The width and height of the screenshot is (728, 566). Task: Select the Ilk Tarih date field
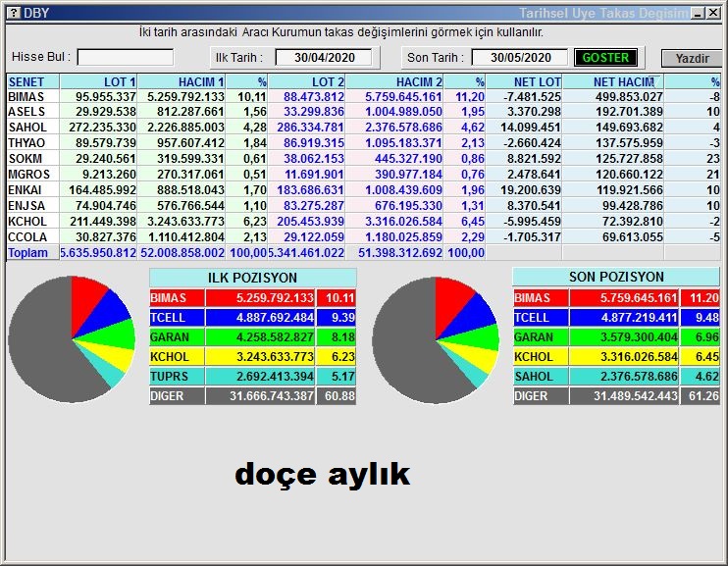click(x=324, y=58)
